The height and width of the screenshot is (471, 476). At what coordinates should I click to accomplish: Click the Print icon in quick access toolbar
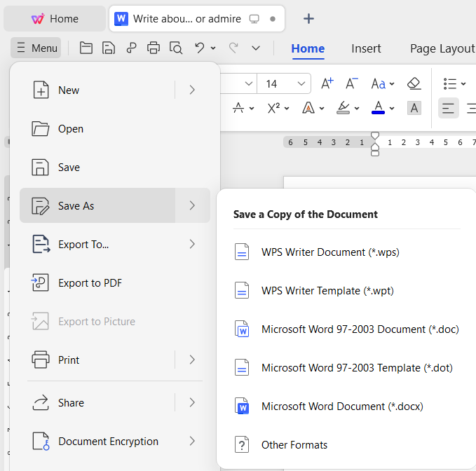point(154,48)
